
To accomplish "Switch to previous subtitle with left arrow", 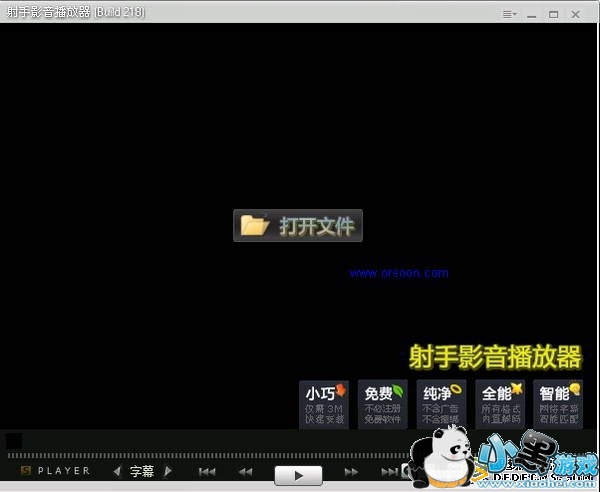I will pos(117,471).
